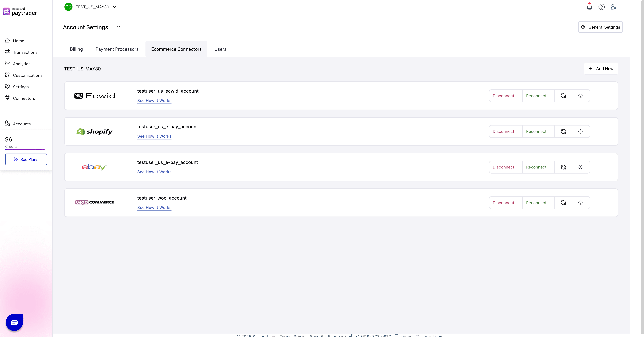This screenshot has height=337, width=644.
Task: Open the Connectors sidebar icon
Action: pyautogui.click(x=7, y=98)
